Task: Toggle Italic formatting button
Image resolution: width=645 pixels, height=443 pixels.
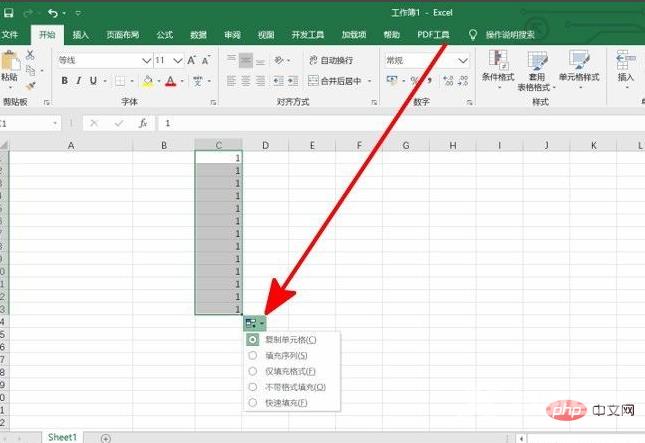Action: click(79, 81)
